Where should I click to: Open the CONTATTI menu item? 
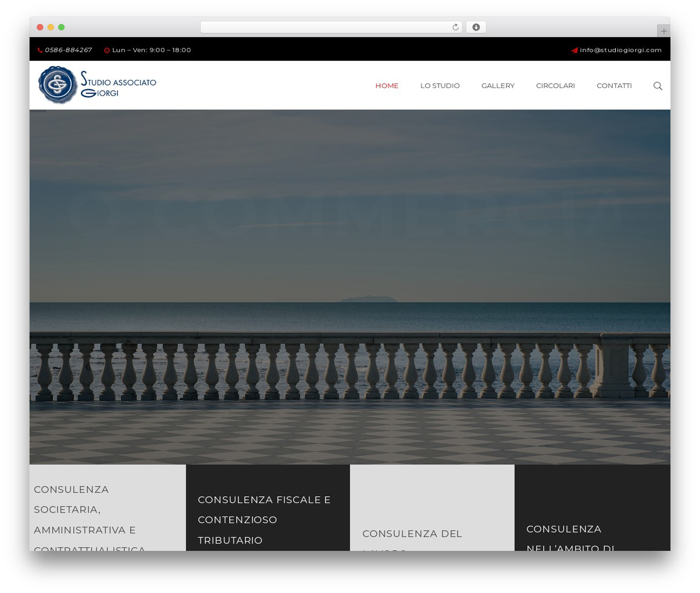coord(614,86)
